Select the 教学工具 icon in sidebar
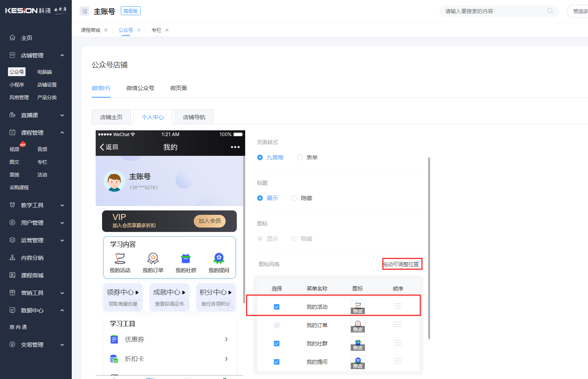This screenshot has width=588, height=379. coord(12,205)
